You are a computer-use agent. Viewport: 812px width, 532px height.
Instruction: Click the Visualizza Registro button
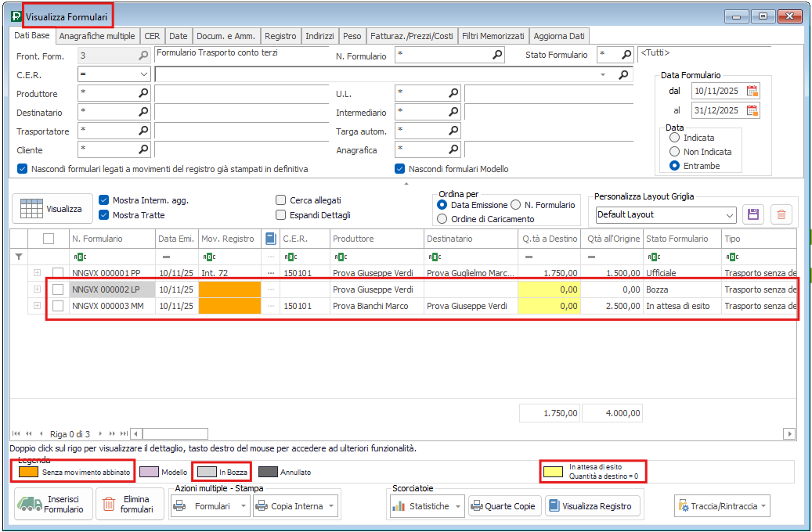coord(591,506)
